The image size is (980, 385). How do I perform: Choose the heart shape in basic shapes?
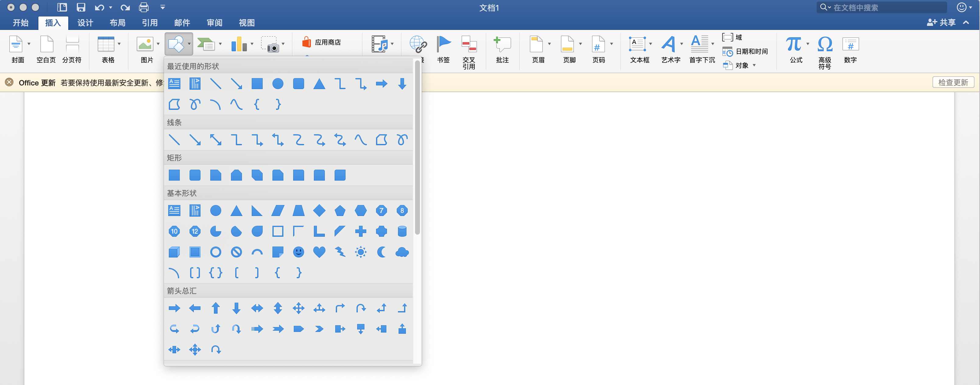[319, 252]
